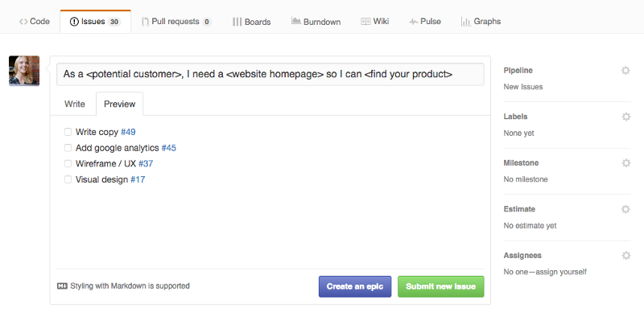The width and height of the screenshot is (644, 316).
Task: Open Estimate gear icon
Action: point(625,209)
